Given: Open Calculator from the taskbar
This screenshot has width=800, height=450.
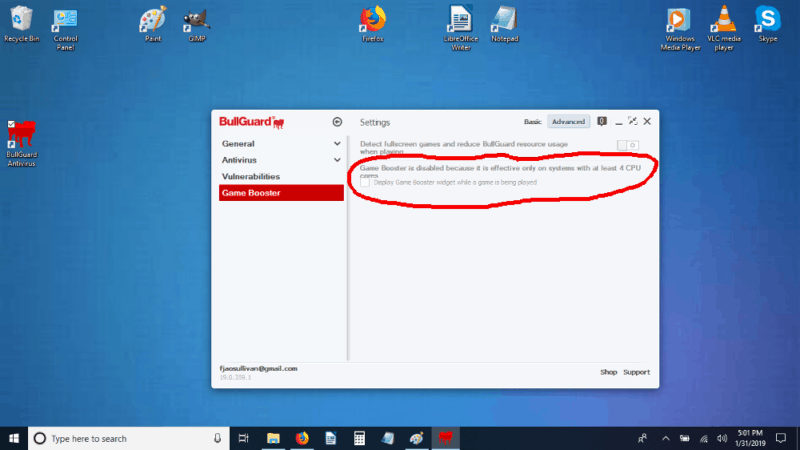Looking at the screenshot, I should click(359, 438).
